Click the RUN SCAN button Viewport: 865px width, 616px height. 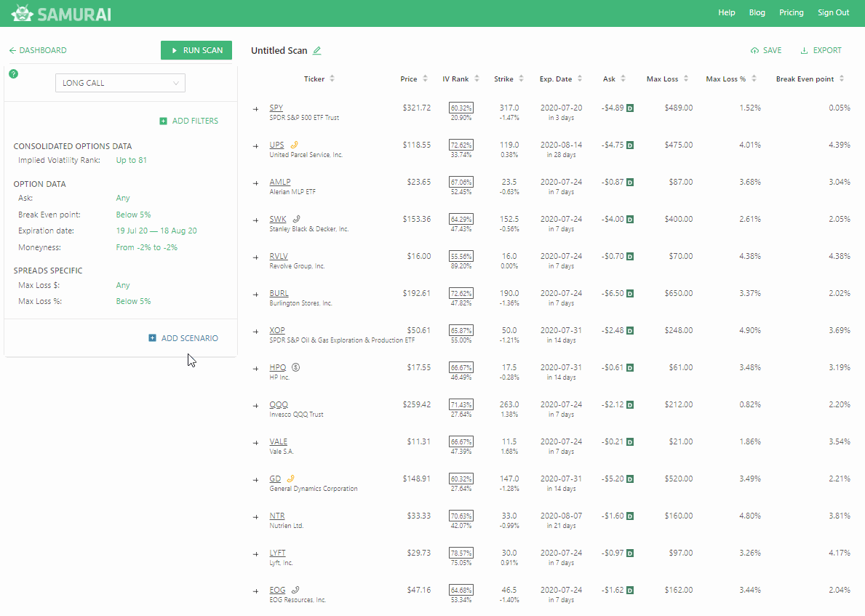coord(196,50)
